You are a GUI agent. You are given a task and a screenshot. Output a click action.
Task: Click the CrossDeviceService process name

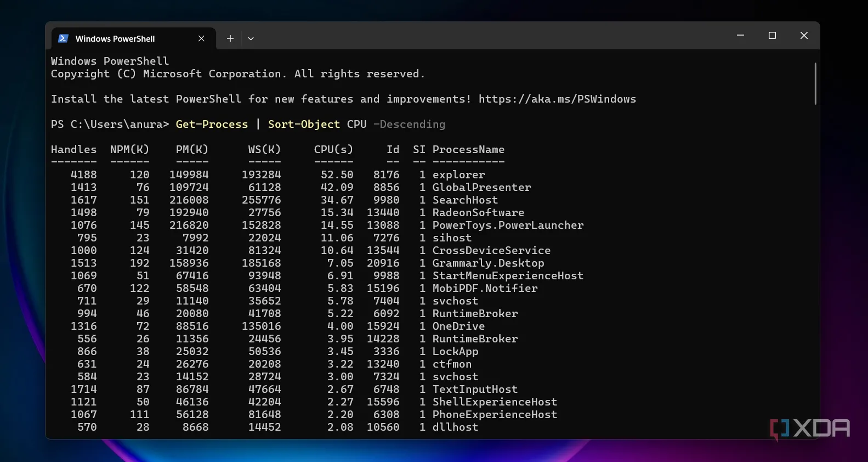coord(491,251)
